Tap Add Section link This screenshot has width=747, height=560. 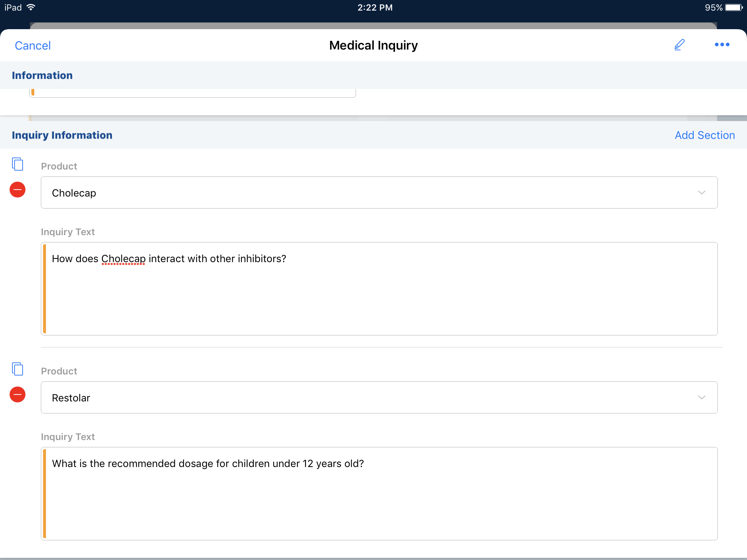704,135
